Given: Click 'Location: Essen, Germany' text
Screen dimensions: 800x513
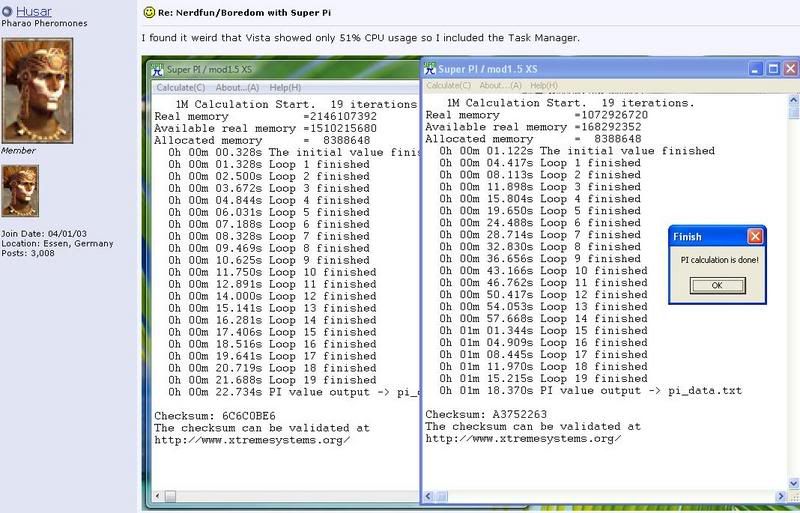Looking at the screenshot, I should [x=57, y=243].
